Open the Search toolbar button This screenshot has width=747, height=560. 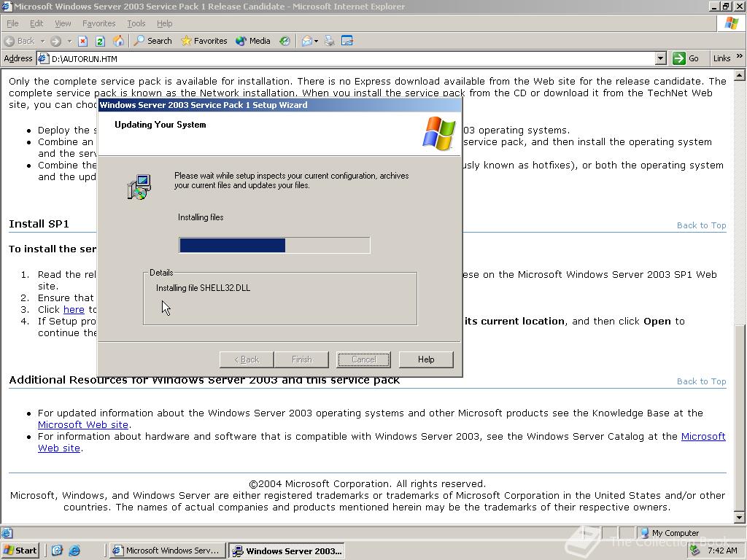pos(152,41)
